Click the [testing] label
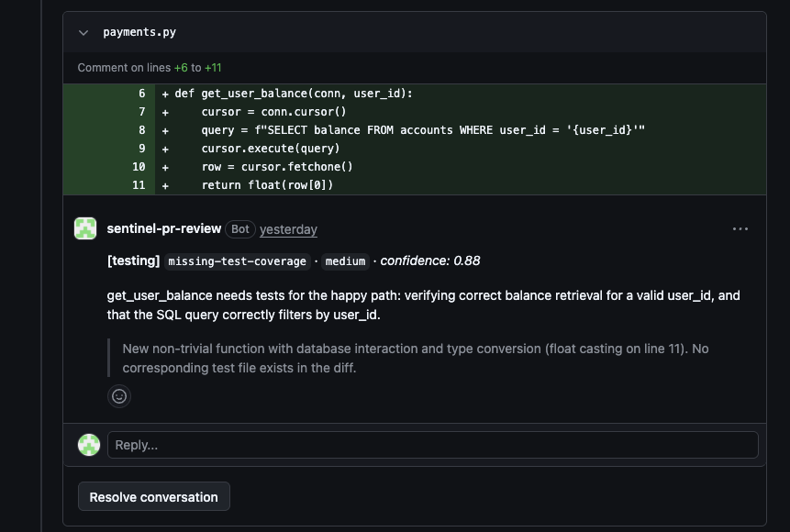The height and width of the screenshot is (532, 790). [x=134, y=261]
